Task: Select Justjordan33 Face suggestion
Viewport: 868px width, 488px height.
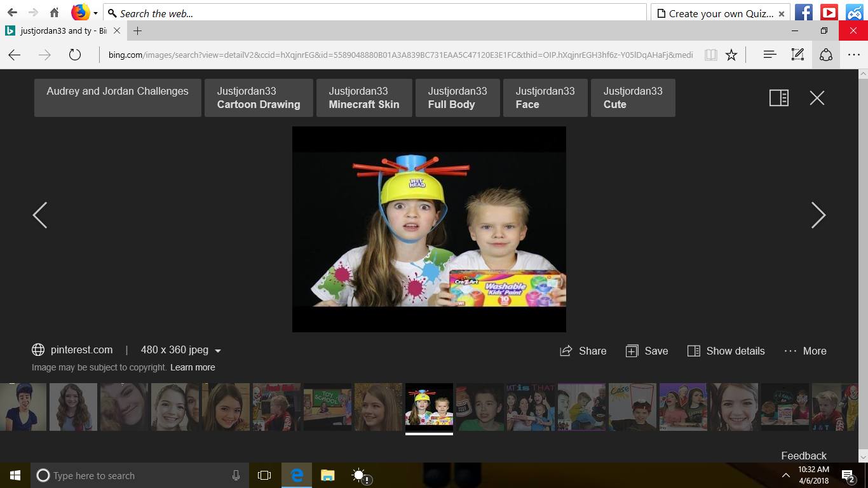Action: [x=545, y=98]
